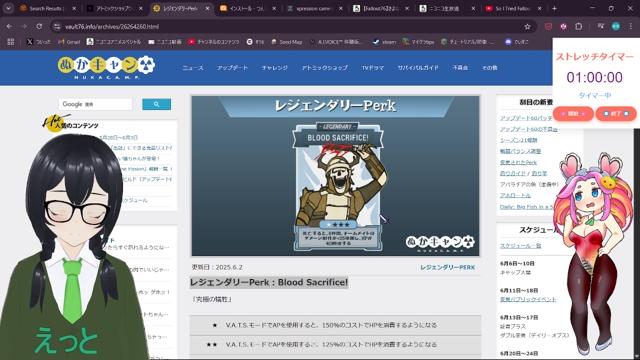Screen dimensions: 640x360
Task: Open the steam bookmark
Action: coord(384,42)
